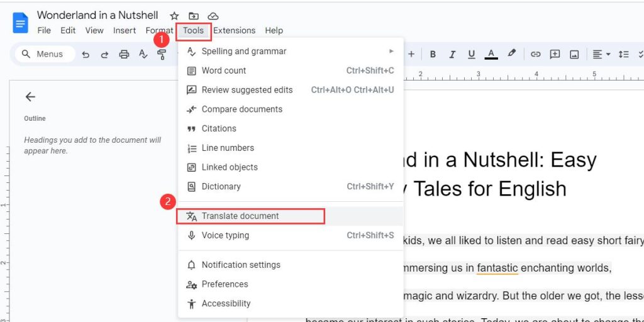
Task: Open the View menu
Action: (x=94, y=30)
